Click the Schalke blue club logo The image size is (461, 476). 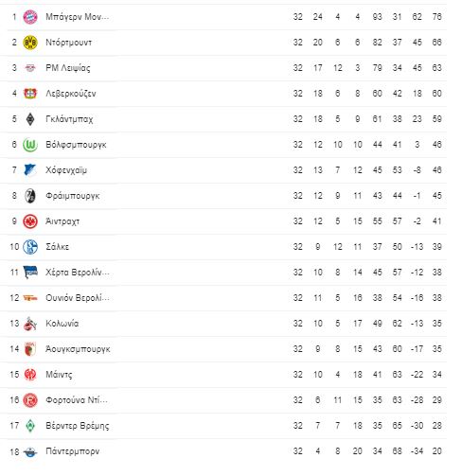pyautogui.click(x=30, y=247)
